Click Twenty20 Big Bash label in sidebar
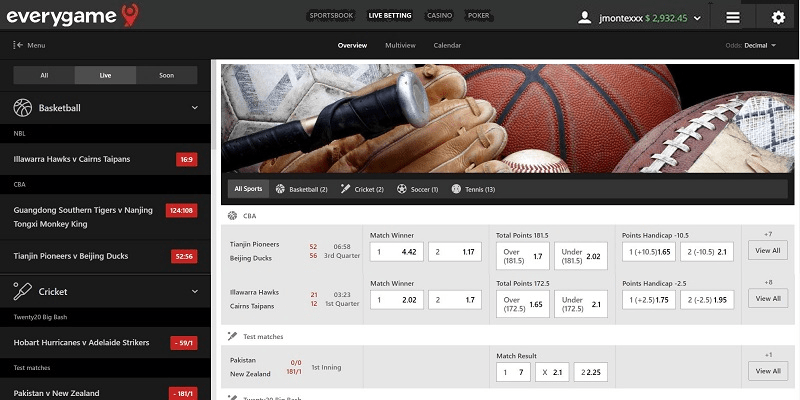 tap(40, 317)
